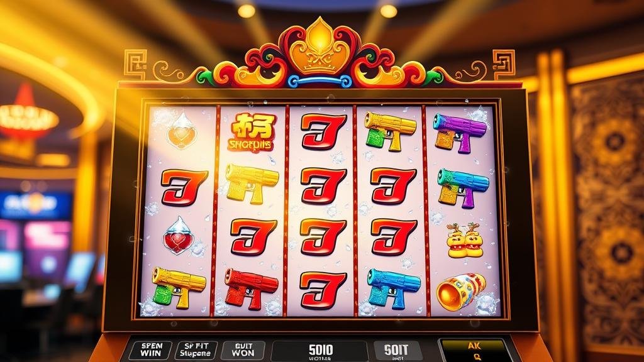Click the blue water gun in fourth reel

pos(393,288)
